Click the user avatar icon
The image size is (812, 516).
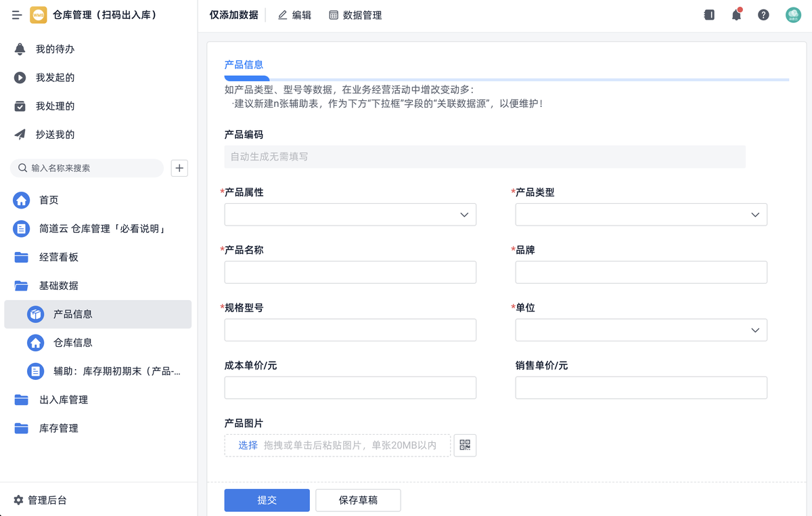pos(792,14)
